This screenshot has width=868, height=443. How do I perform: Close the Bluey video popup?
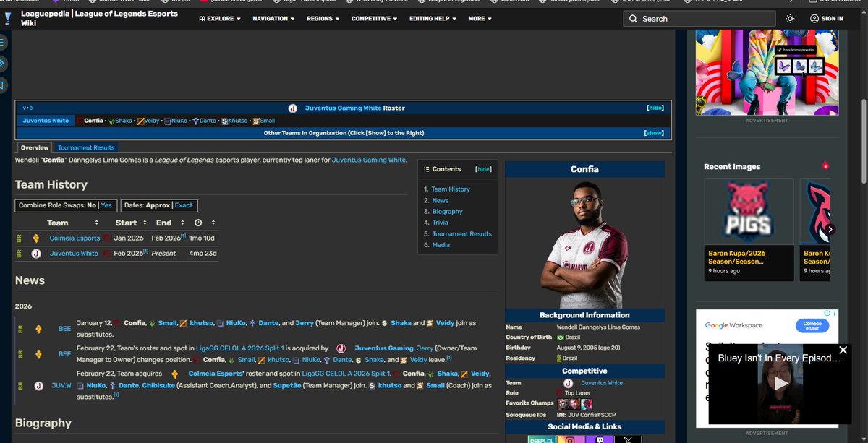(x=843, y=350)
